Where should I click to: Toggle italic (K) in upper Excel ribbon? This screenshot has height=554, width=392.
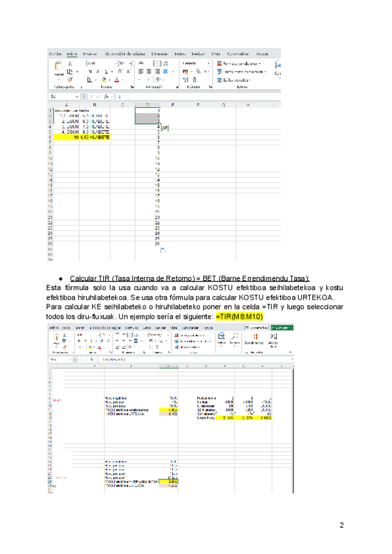pyautogui.click(x=98, y=72)
